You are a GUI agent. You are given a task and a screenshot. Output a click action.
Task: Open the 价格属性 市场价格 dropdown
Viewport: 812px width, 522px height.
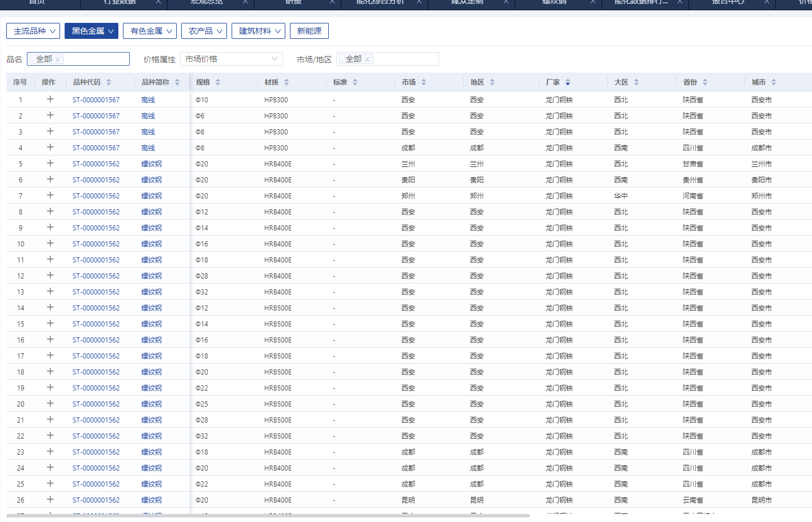[232, 59]
